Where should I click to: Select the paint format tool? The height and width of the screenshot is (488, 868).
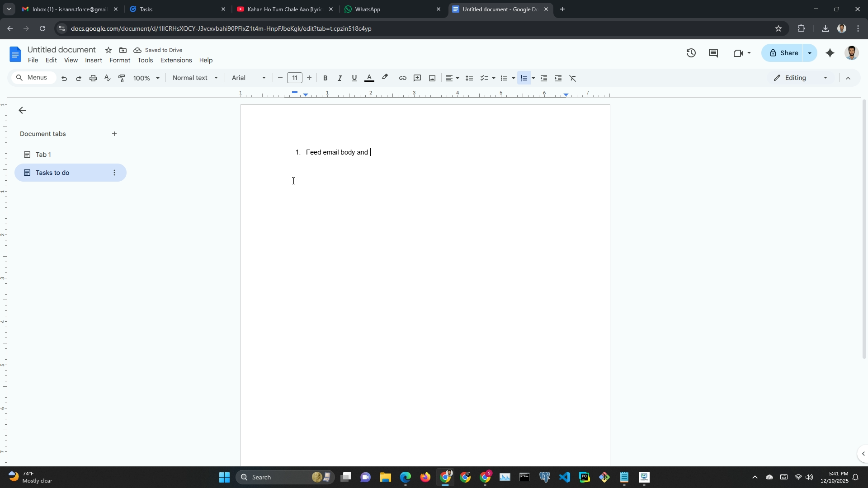tap(122, 78)
